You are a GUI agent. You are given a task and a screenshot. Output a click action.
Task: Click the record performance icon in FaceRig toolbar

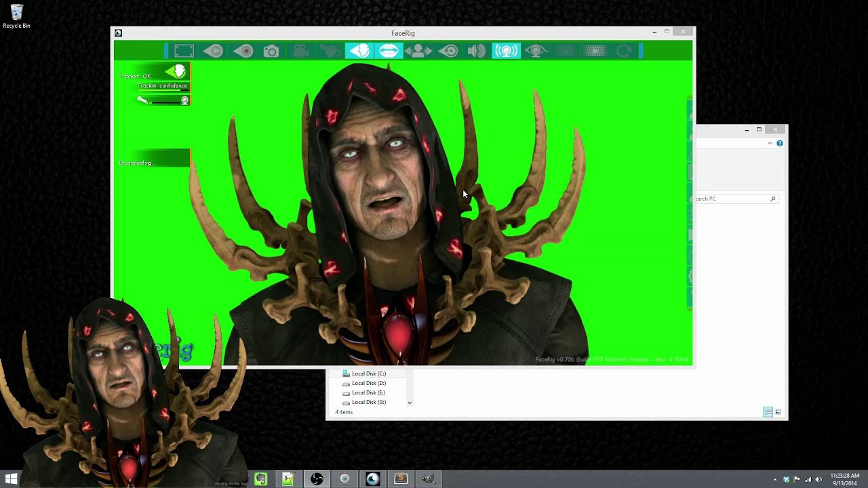(x=243, y=51)
